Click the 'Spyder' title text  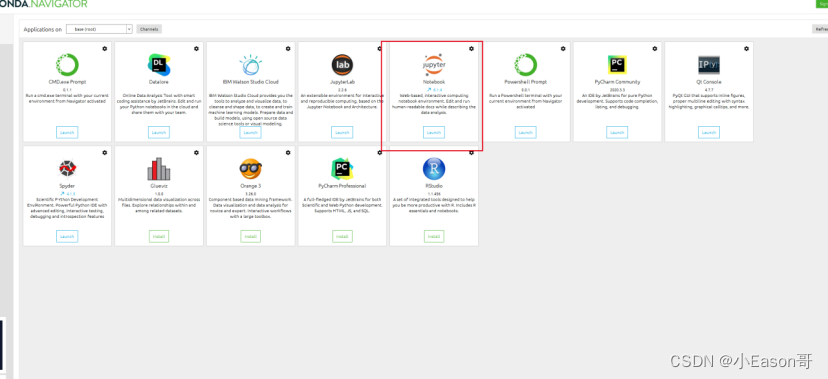coord(67,186)
